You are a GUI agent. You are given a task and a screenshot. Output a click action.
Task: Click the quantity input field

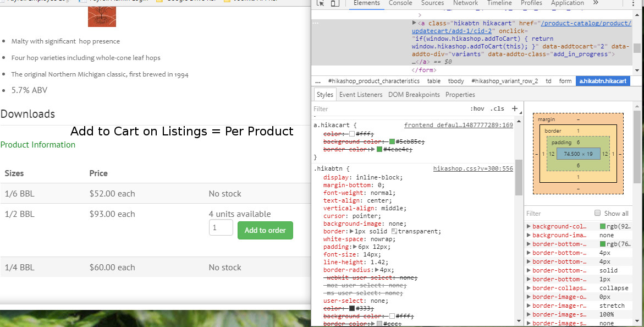[221, 227]
